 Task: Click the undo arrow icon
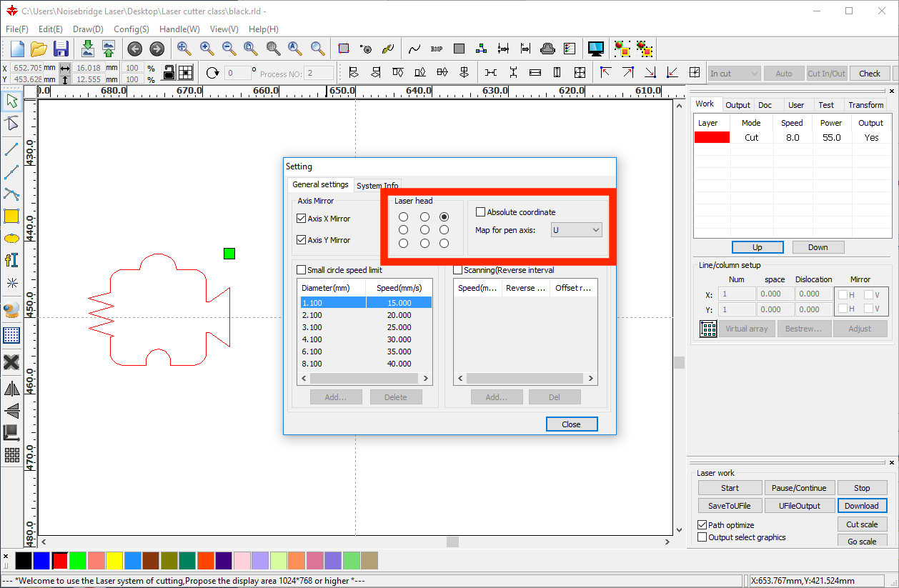pos(134,49)
